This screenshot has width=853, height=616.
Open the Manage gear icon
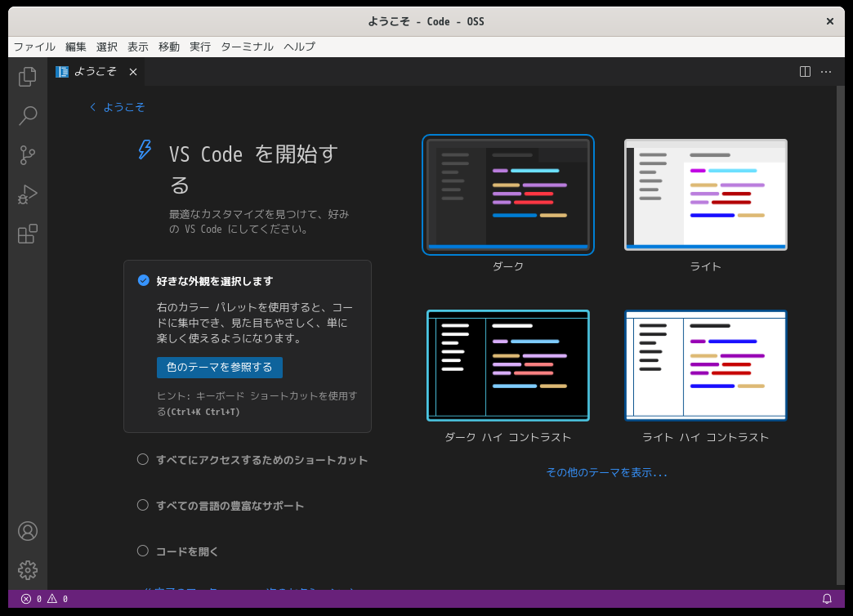tap(28, 570)
